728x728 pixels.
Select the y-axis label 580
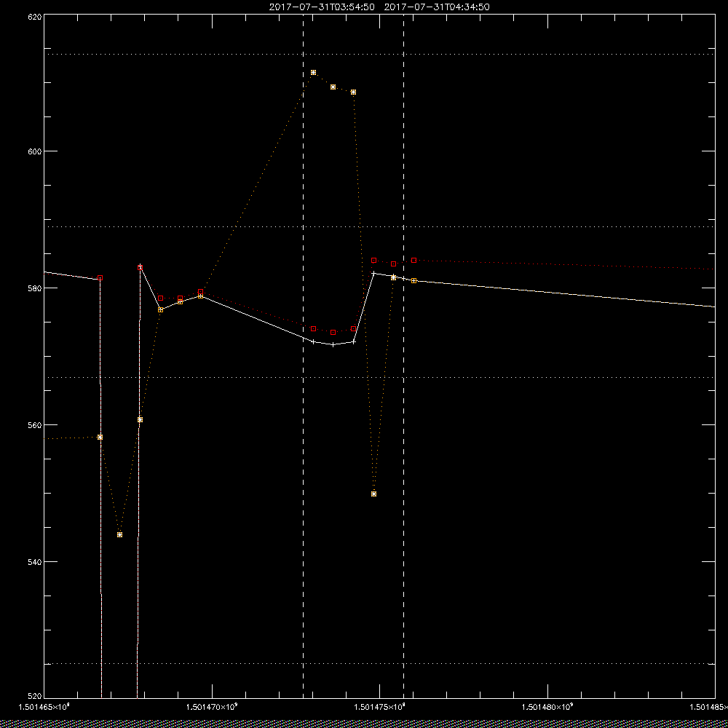35,288
